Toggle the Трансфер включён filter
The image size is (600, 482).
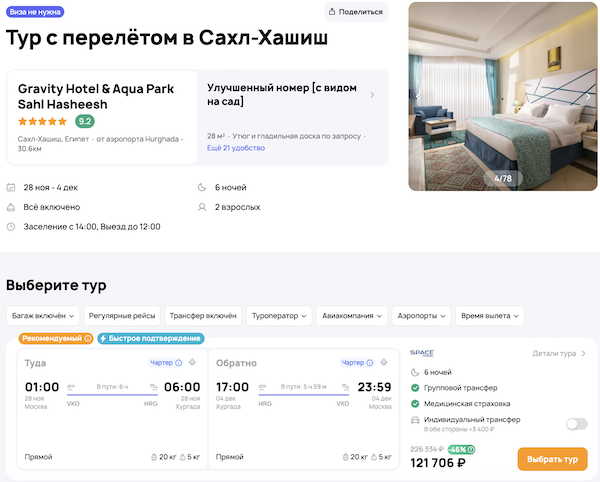click(x=203, y=315)
